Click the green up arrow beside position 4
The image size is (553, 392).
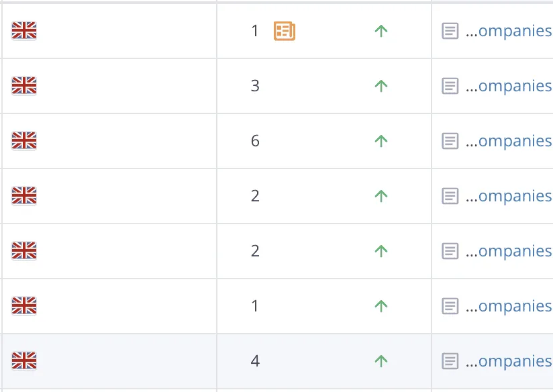pos(381,361)
